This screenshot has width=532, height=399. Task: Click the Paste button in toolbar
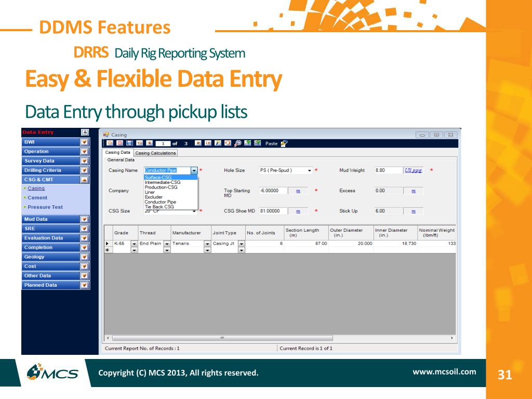coord(271,143)
